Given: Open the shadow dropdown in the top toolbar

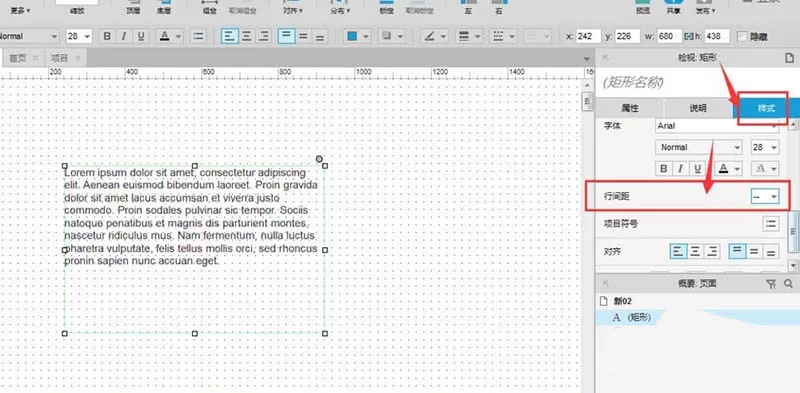Looking at the screenshot, I should pyautogui.click(x=391, y=36).
